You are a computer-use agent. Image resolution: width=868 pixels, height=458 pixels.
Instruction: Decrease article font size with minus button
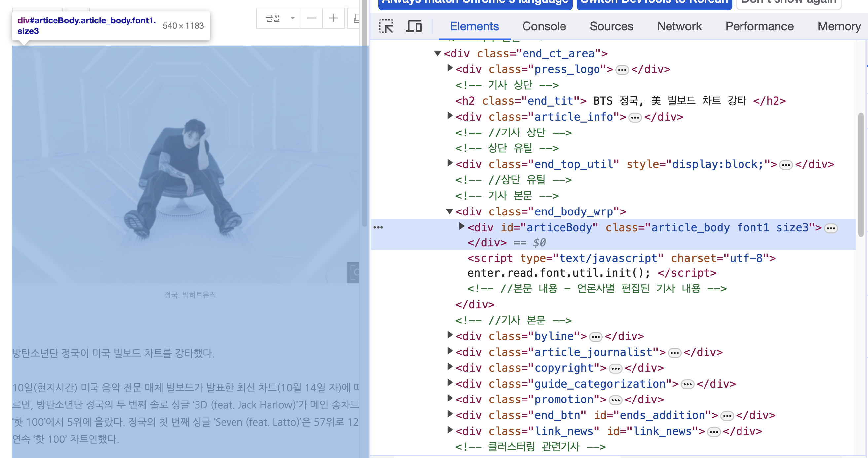click(311, 18)
